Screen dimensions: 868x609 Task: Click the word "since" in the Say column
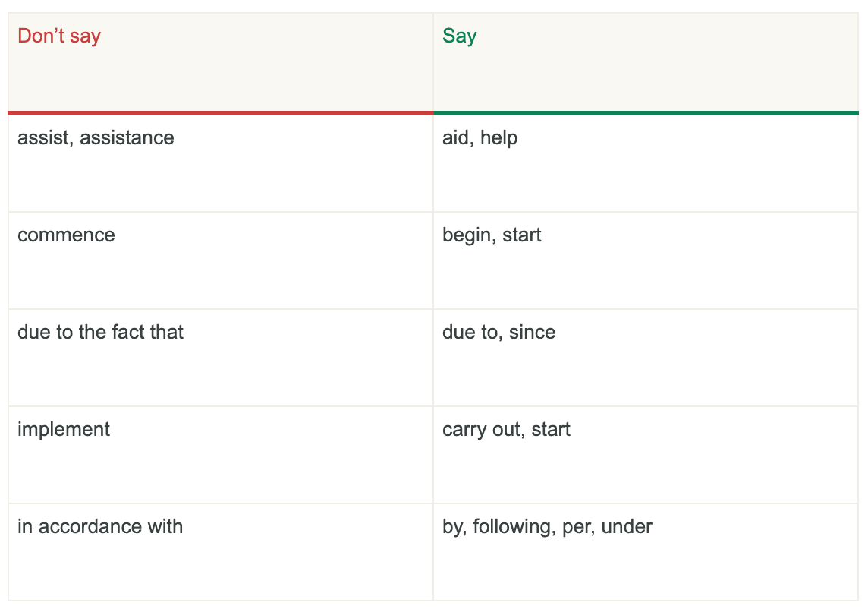(532, 332)
